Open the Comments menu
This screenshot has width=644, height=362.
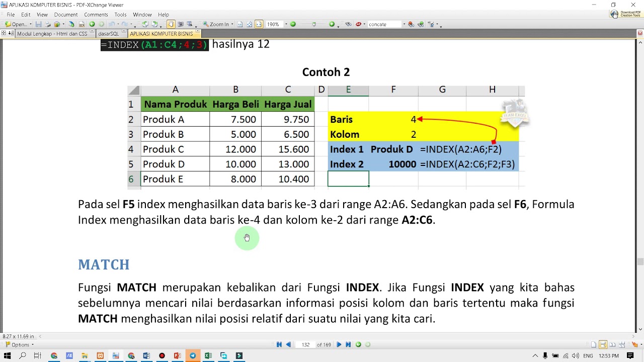[96, 15]
